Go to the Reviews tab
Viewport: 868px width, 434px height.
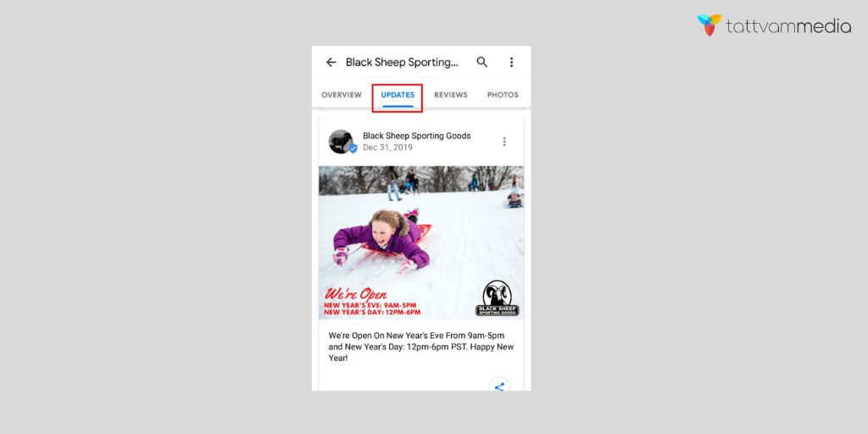[450, 95]
